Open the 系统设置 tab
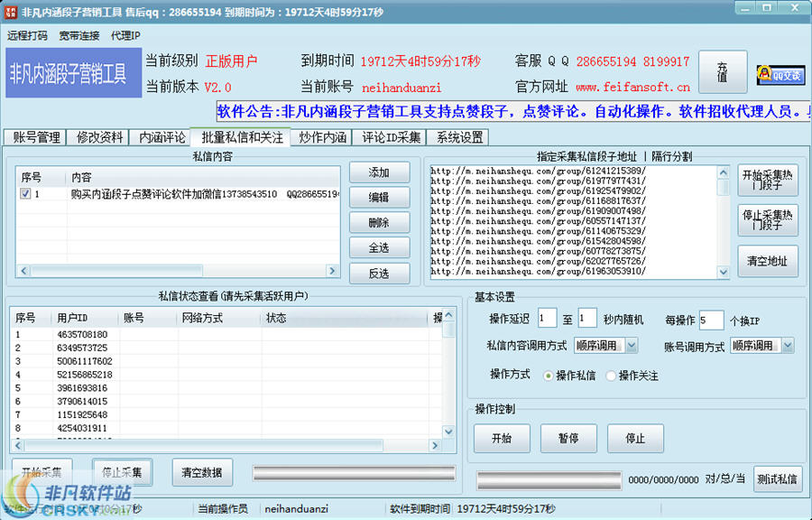The width and height of the screenshot is (812, 520). pyautogui.click(x=459, y=137)
